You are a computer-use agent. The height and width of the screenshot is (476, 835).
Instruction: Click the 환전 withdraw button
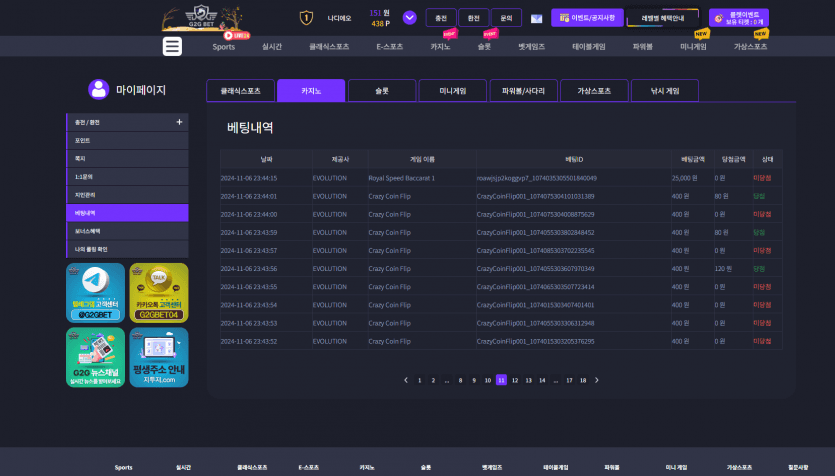(x=473, y=18)
